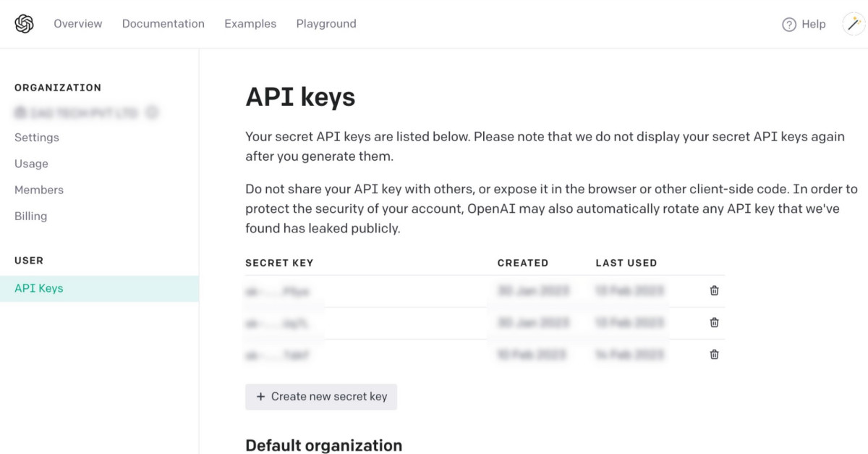Viewport: 868px width, 454px height.
Task: Click the info icon beside the organization name
Action: [152, 112]
